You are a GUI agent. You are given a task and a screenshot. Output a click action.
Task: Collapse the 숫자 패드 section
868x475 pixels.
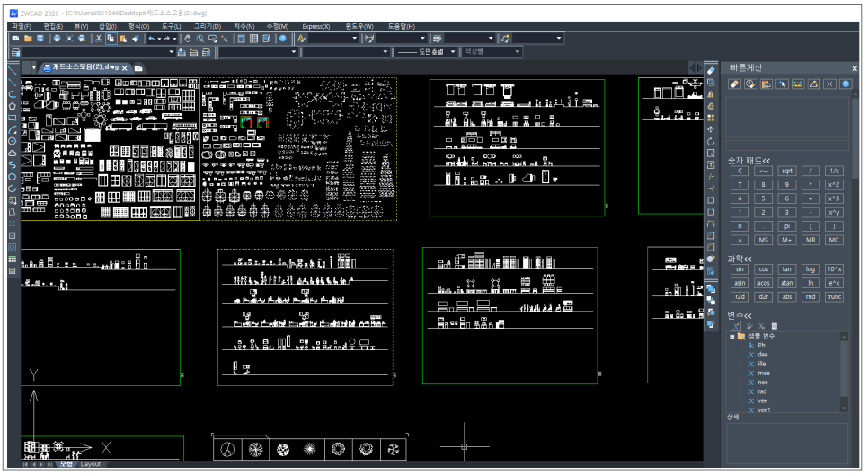coord(748,161)
